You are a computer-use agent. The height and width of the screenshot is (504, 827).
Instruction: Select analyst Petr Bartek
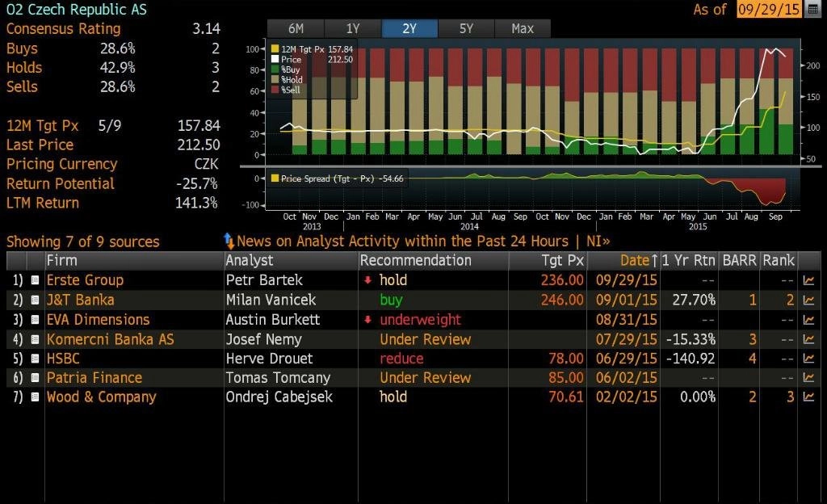tap(264, 280)
